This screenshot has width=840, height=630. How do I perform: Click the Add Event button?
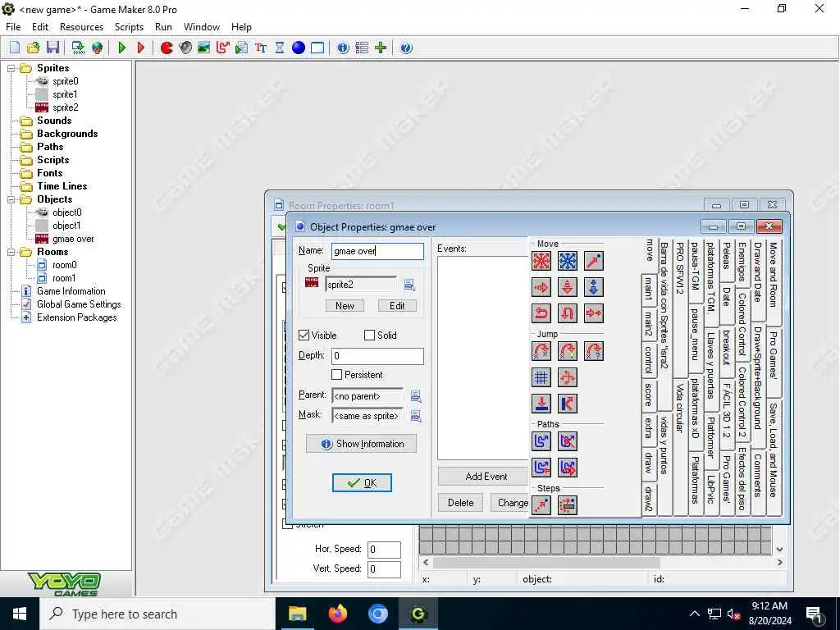pyautogui.click(x=484, y=477)
